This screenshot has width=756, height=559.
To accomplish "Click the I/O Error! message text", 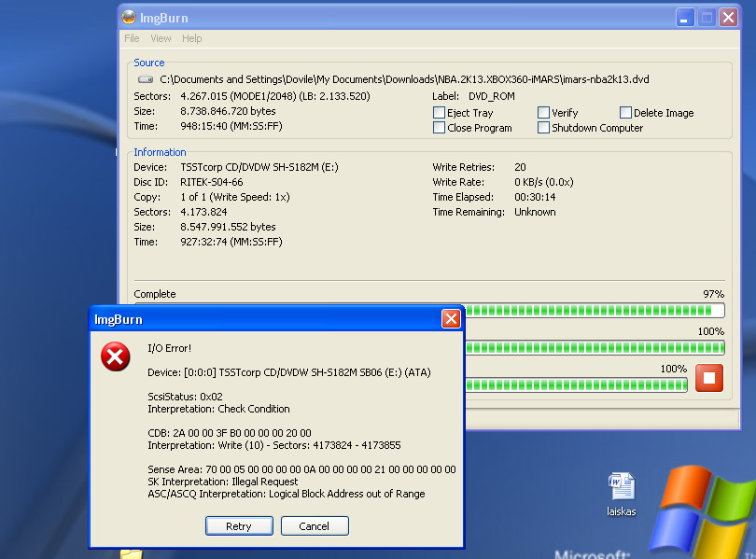I will (169, 348).
